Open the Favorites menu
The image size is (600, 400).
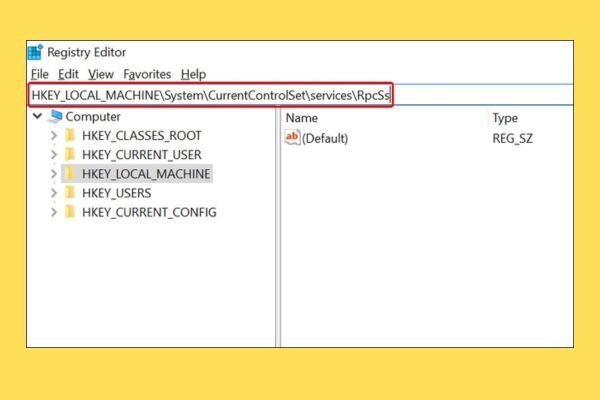coord(147,74)
